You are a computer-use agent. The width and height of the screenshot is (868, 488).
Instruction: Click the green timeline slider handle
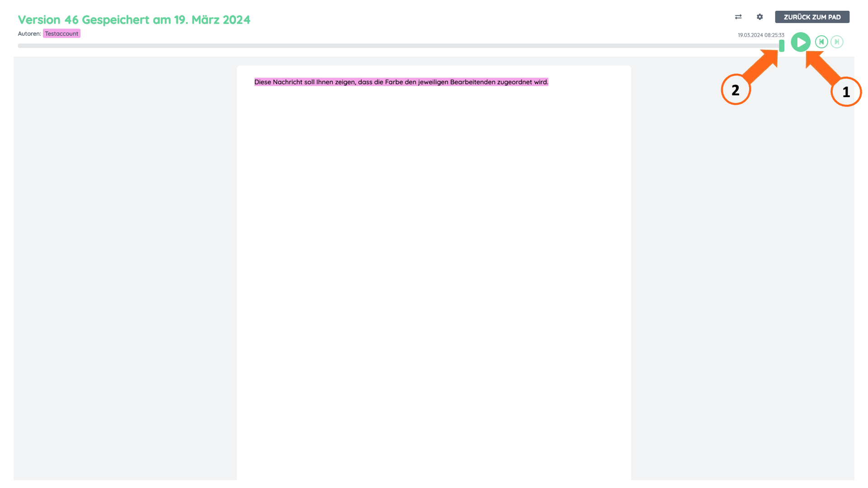[x=782, y=46]
